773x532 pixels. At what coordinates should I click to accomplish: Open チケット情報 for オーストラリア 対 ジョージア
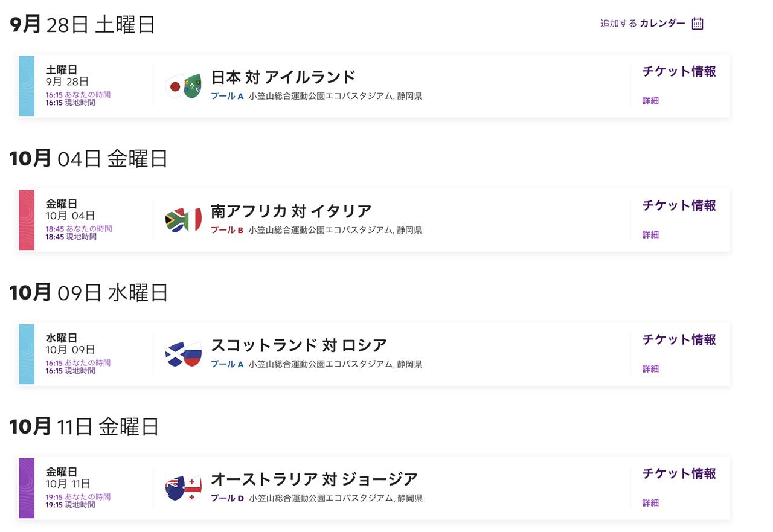coord(679,473)
